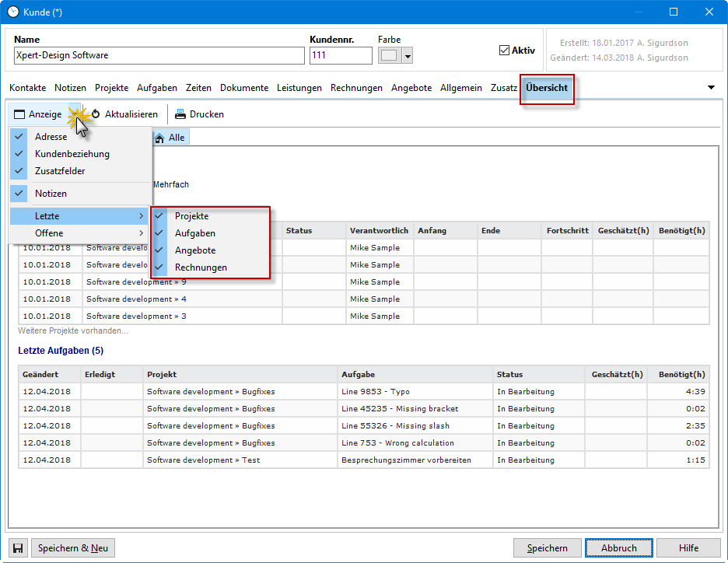Click the save disk icon button

click(19, 548)
